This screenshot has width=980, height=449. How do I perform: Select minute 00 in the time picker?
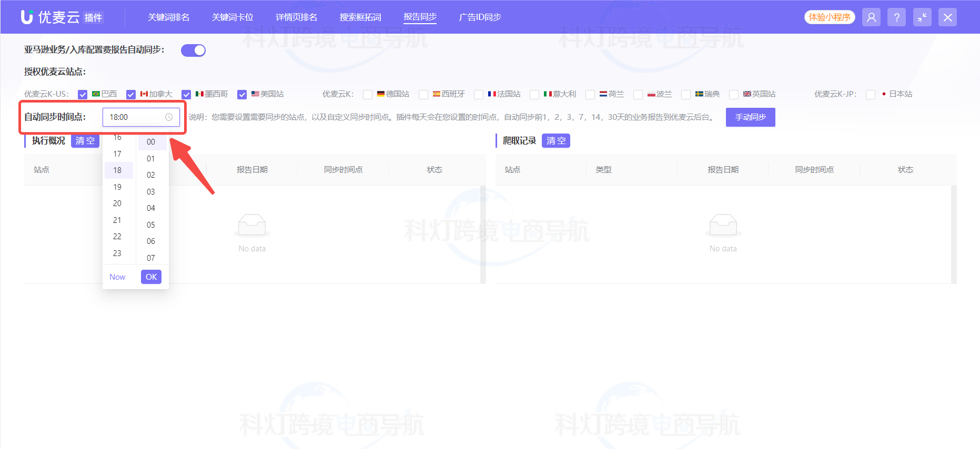(153, 142)
